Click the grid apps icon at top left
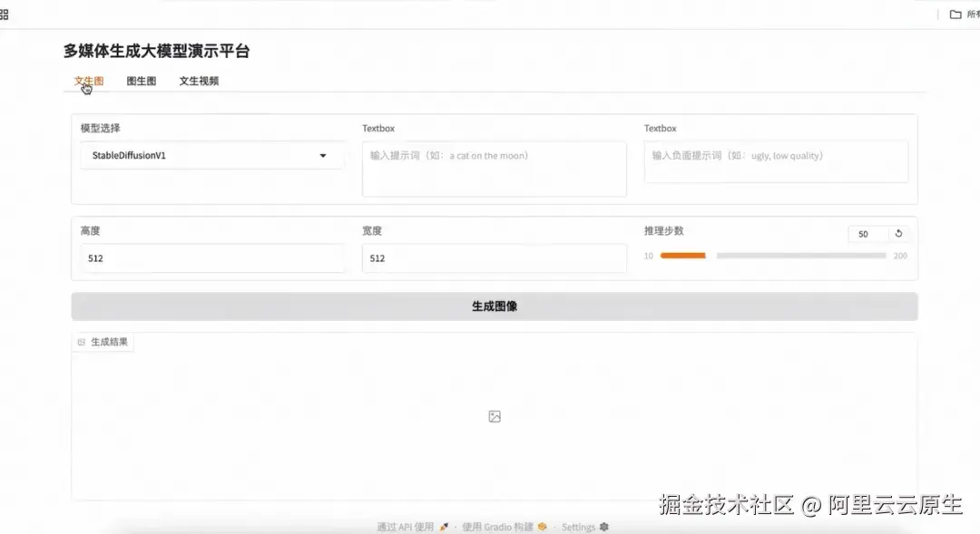The height and width of the screenshot is (534, 980). pos(4,15)
